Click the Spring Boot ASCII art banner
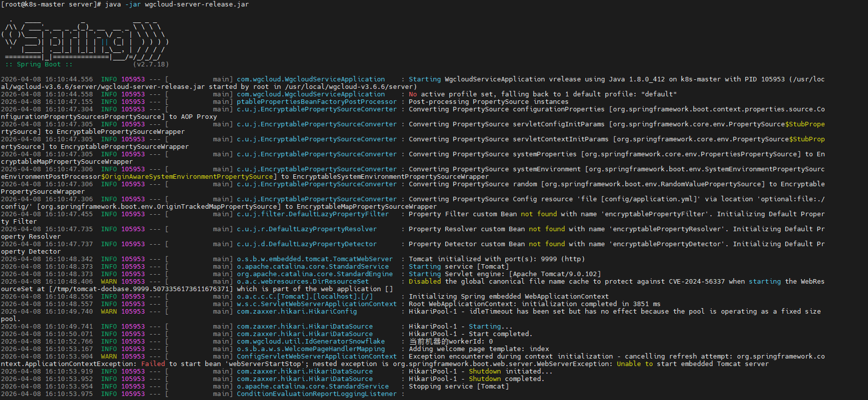The image size is (868, 400). 84,38
